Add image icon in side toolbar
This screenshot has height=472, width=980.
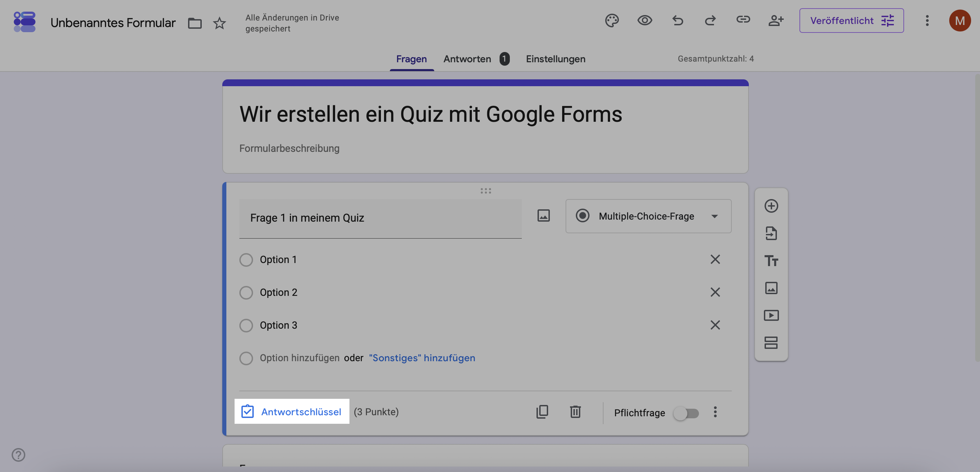point(771,288)
